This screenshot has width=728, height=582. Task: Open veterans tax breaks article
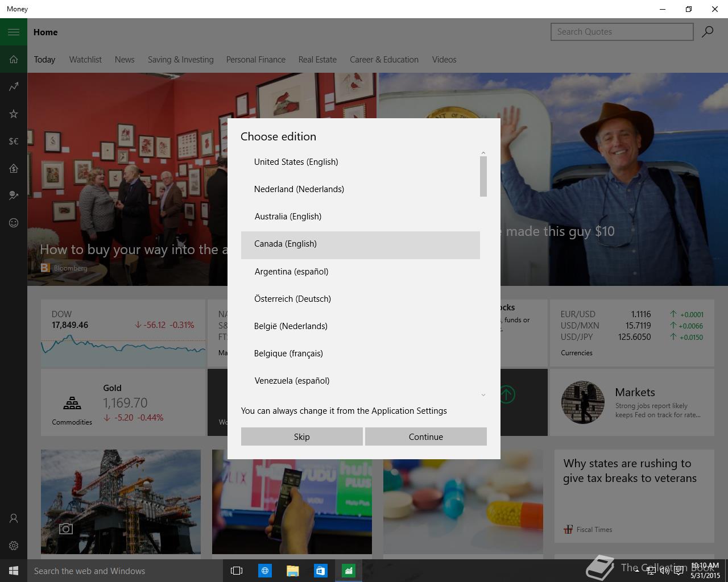pos(634,496)
